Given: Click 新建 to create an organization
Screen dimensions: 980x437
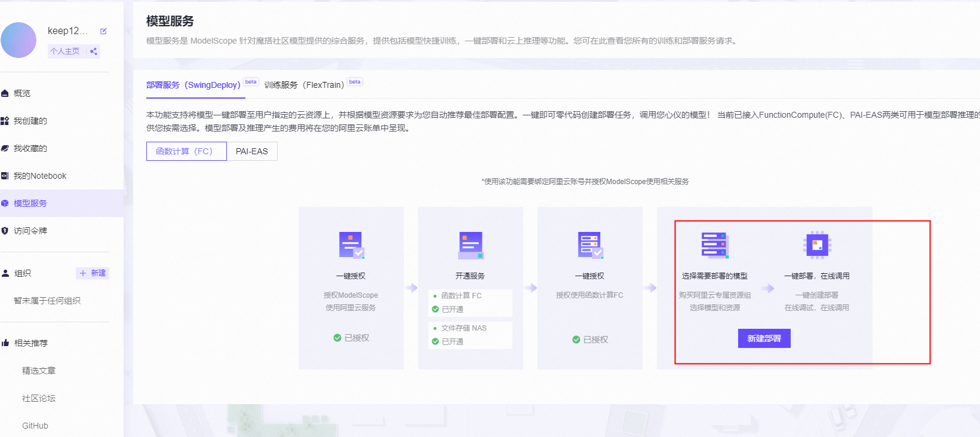Looking at the screenshot, I should click(93, 273).
